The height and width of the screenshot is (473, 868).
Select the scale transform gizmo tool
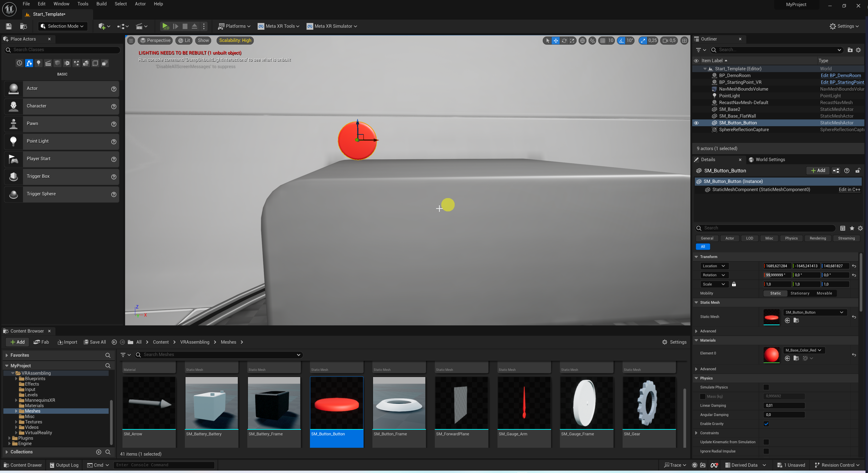572,40
